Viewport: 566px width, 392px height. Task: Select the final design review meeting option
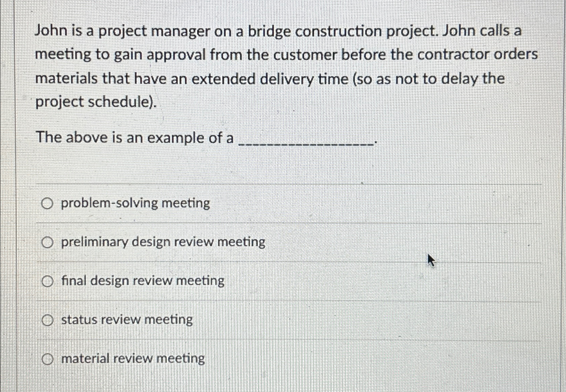(x=48, y=281)
